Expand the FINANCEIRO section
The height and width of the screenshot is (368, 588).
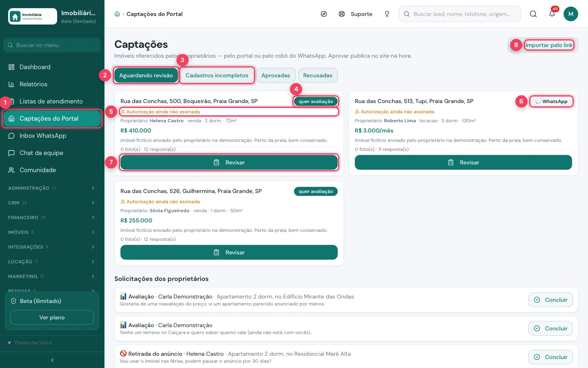click(52, 218)
